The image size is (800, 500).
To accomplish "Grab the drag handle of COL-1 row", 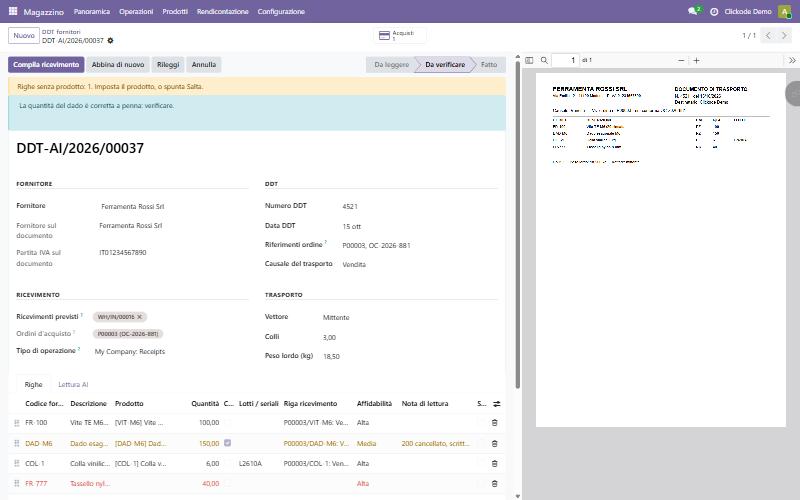I will coord(16,464).
